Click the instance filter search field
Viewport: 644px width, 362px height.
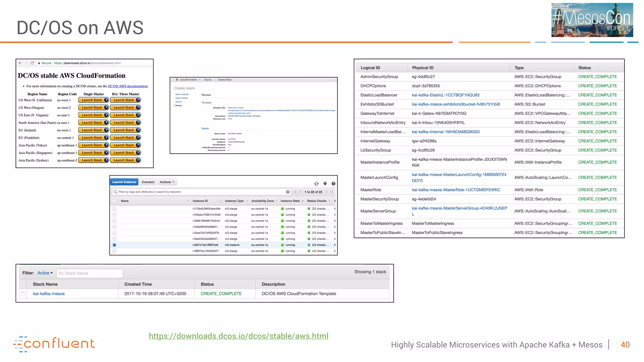pos(201,192)
